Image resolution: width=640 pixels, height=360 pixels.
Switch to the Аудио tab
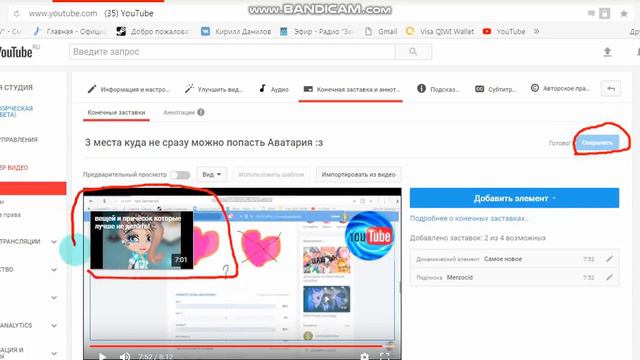[274, 89]
